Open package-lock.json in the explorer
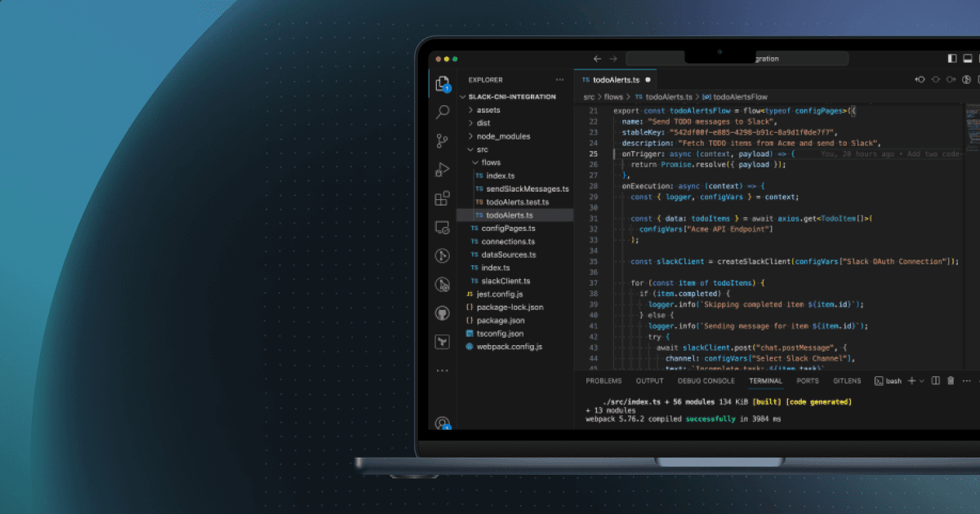Image resolution: width=980 pixels, height=514 pixels. (x=504, y=307)
